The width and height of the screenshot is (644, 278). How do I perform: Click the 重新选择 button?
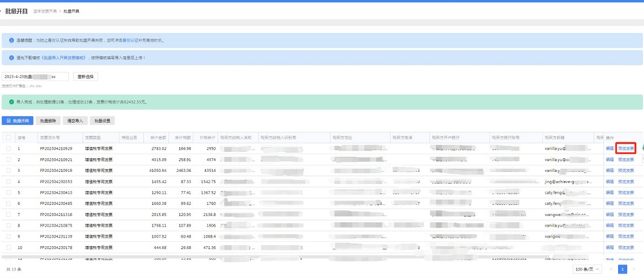click(x=85, y=77)
